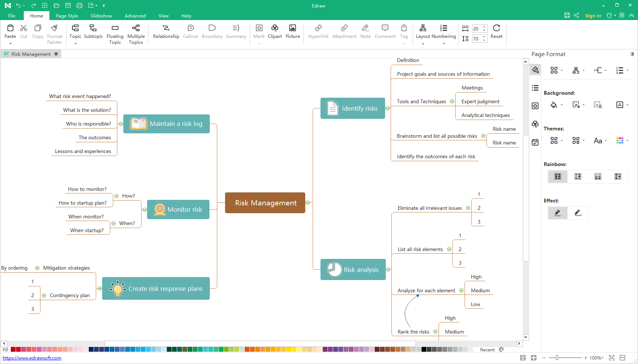Open the edrawsoft.com website link
Screen dimensions: 638x364
point(32,358)
